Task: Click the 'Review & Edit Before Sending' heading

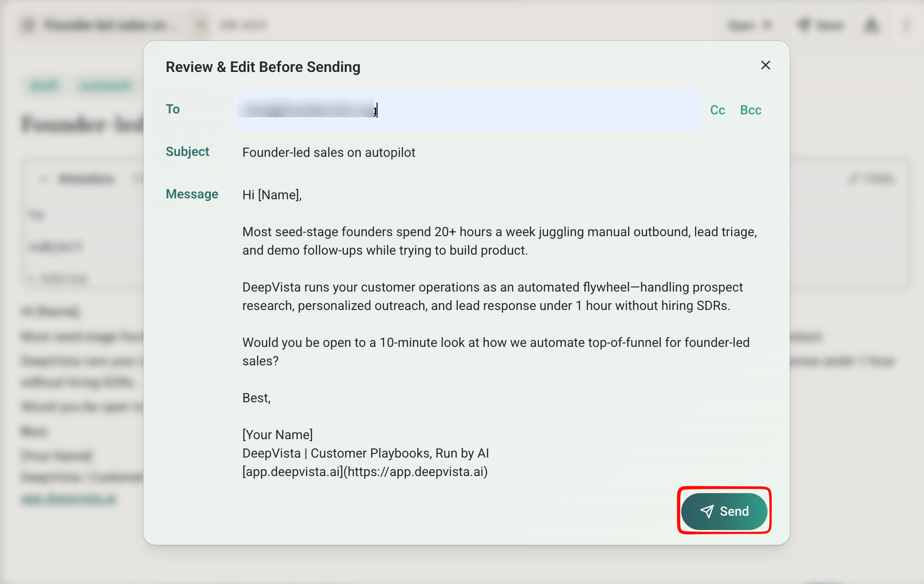Action: point(263,67)
